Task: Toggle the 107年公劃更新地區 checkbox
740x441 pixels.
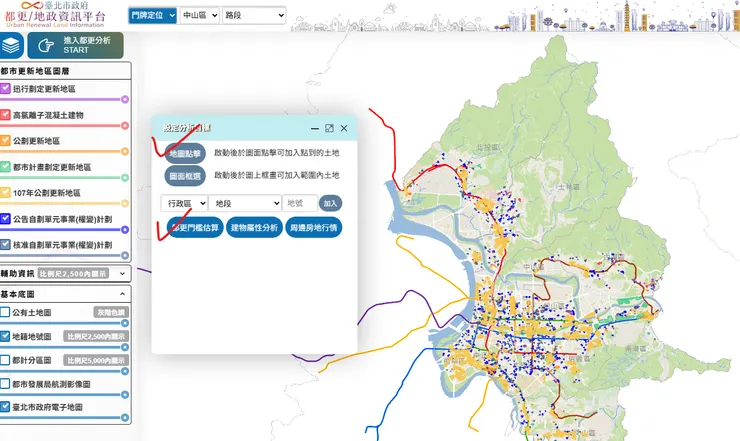Action: click(x=5, y=193)
